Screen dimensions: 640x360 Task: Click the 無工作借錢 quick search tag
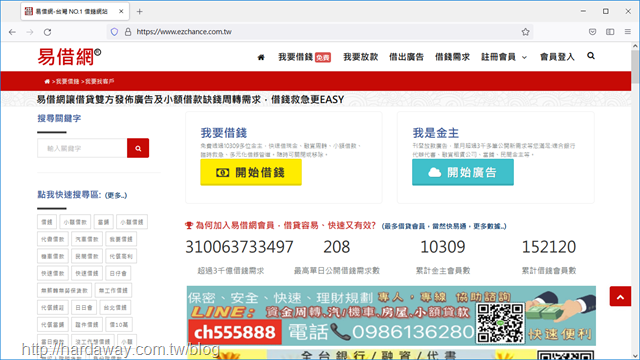click(113, 291)
